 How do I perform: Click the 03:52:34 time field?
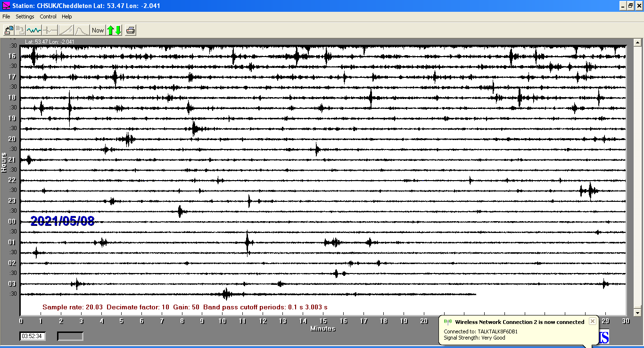tap(33, 336)
